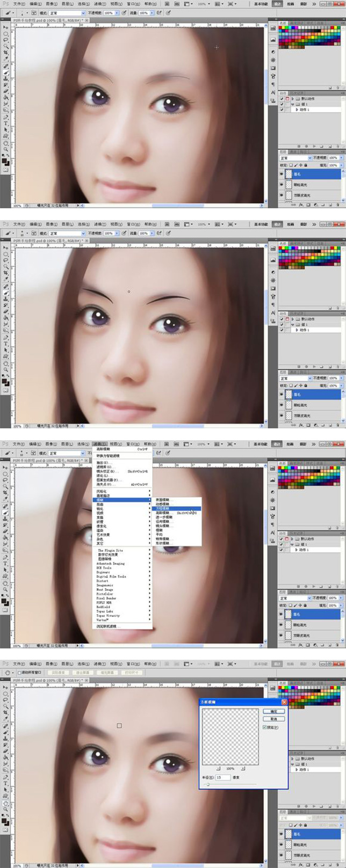
Task: Select the Zoom magnifier tool
Action: pos(6,149)
